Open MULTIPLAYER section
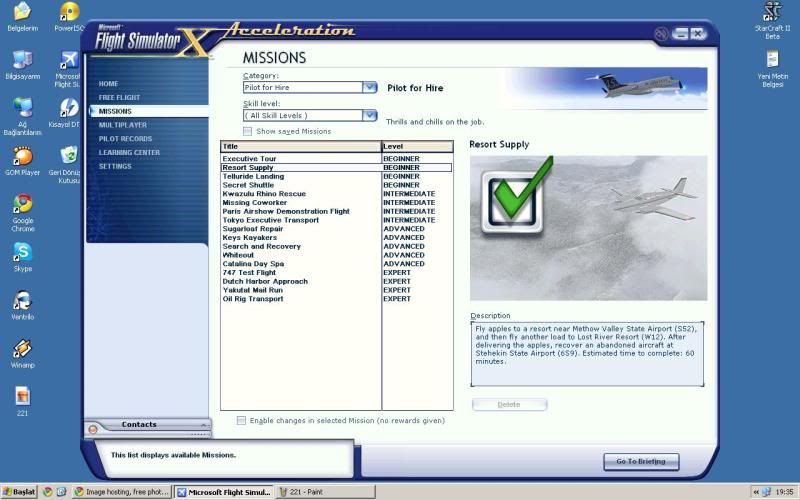Screen dimensions: 800x500 pos(122,125)
